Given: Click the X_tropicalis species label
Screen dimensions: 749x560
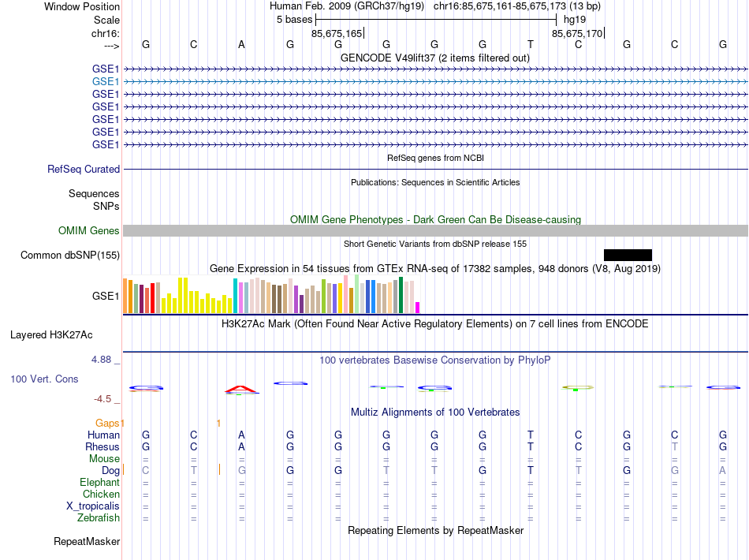Looking at the screenshot, I should click(x=93, y=506).
